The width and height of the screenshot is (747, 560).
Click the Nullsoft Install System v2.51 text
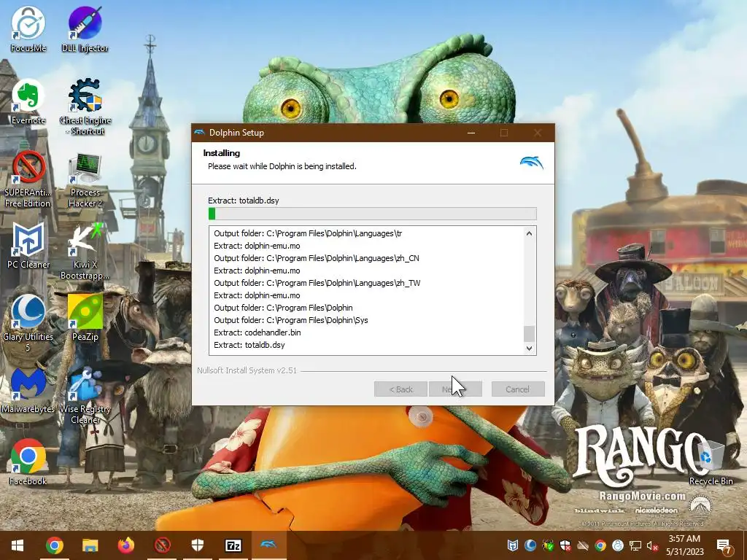(x=247, y=370)
